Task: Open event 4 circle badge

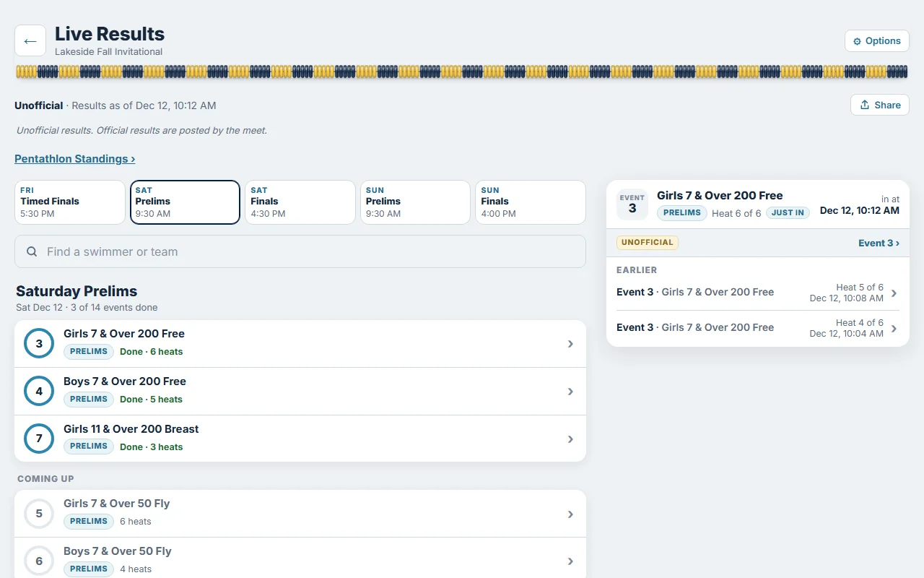Action: [x=39, y=392]
